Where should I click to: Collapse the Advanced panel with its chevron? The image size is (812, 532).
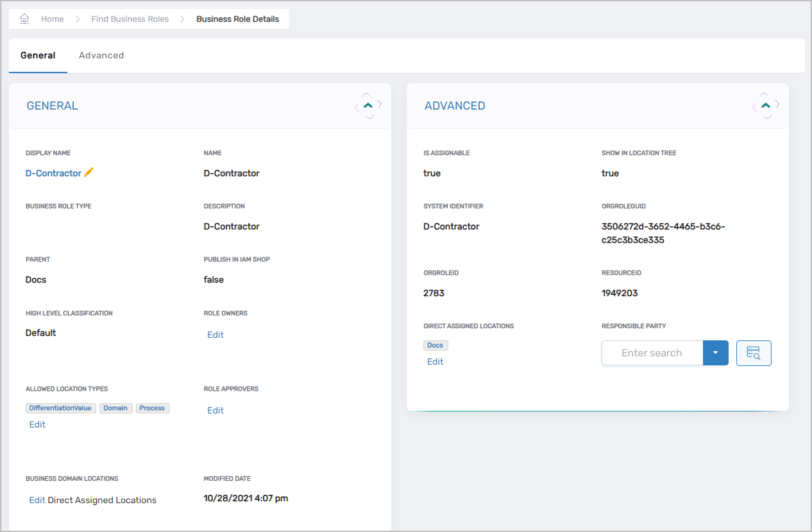pos(765,106)
